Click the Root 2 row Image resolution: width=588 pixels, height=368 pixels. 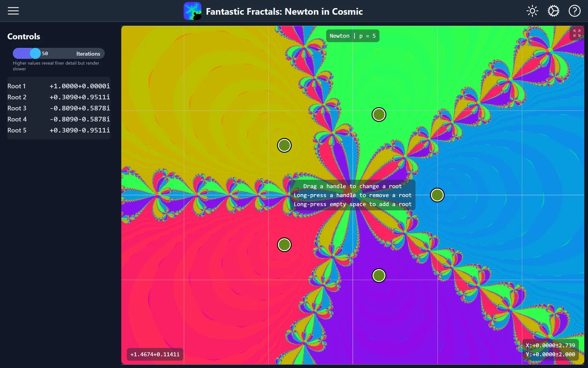[59, 97]
